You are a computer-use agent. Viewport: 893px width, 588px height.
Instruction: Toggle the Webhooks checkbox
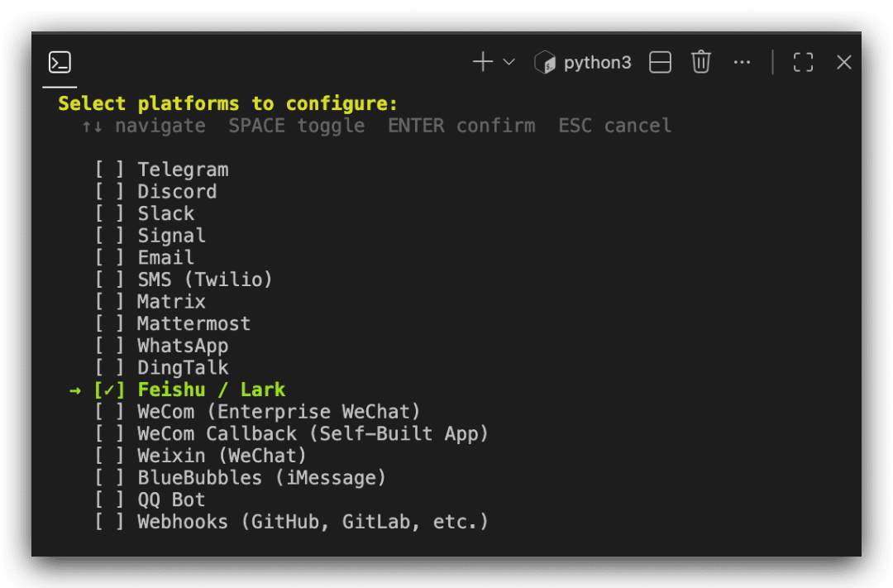[109, 522]
